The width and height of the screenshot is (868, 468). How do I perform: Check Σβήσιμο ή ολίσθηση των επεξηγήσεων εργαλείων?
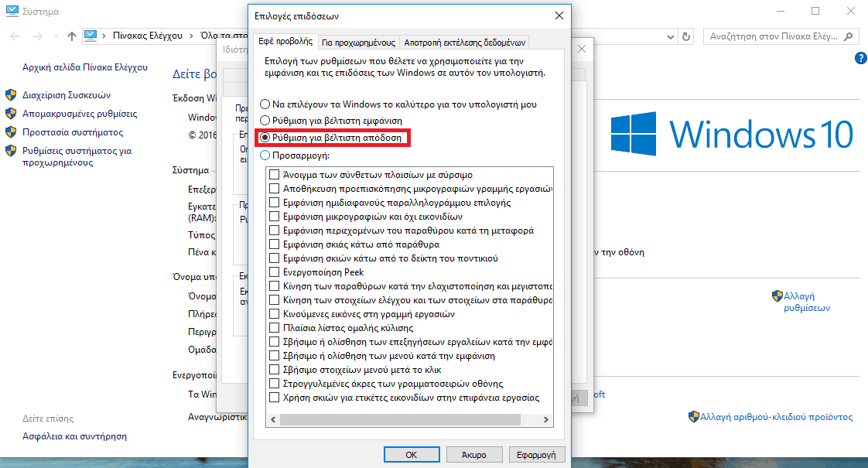tap(274, 342)
